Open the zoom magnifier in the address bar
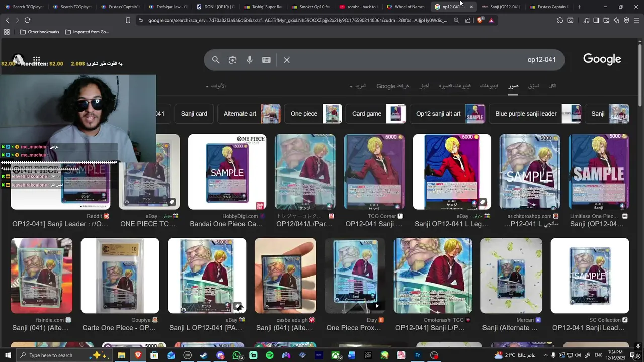 (x=456, y=20)
